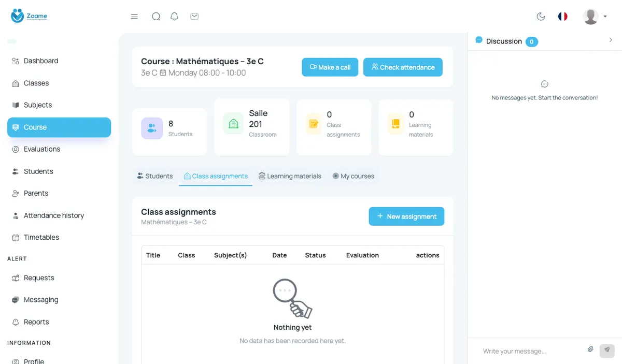Open Evaluations in sidebar
This screenshot has width=622, height=364.
tap(59, 149)
